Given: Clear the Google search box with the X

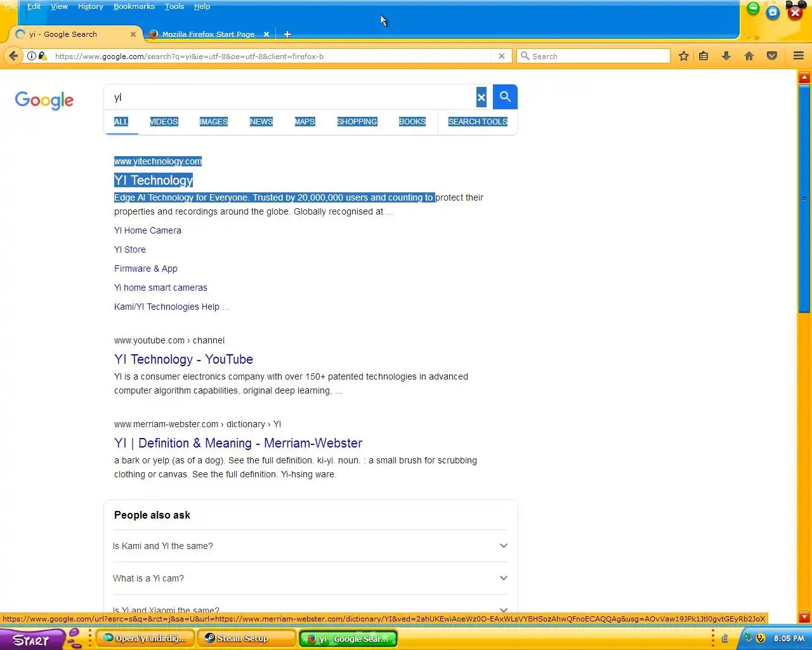Looking at the screenshot, I should tap(481, 97).
